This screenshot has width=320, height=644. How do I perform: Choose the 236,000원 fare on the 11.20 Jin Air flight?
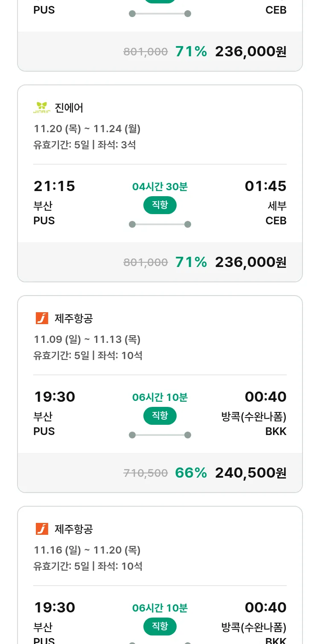(250, 262)
